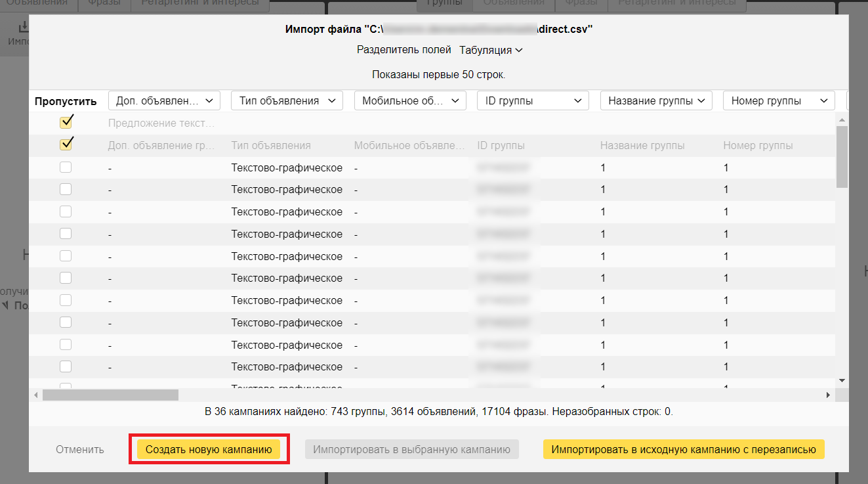Screen dimensions: 868x484
Task: Expand the 'Название группы' column dropdown
Action: tap(655, 100)
